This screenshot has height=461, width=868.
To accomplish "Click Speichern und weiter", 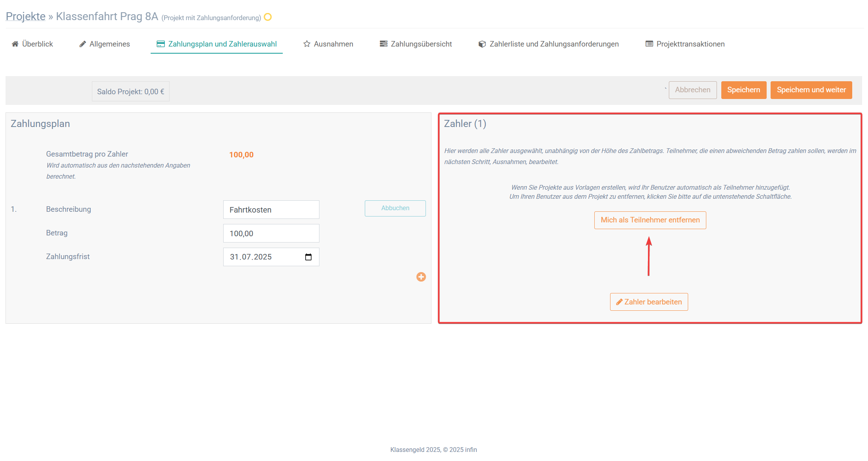I will (x=811, y=90).
